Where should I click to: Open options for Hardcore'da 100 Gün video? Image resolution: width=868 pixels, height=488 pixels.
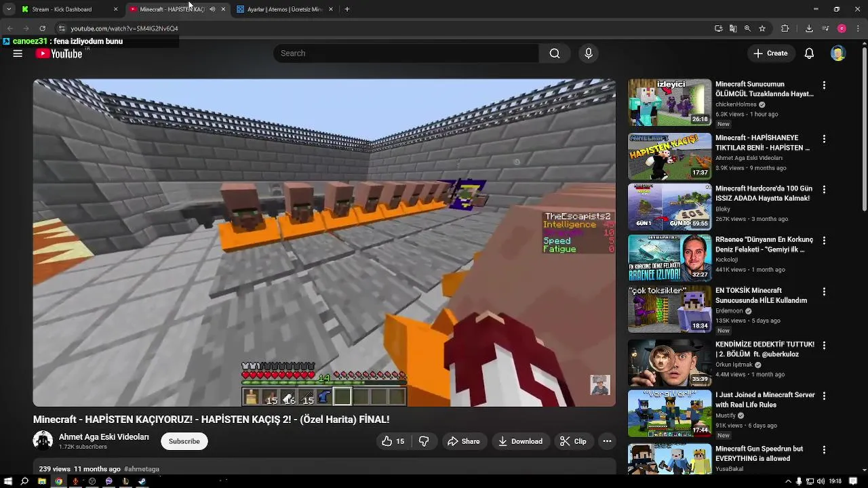tap(824, 190)
